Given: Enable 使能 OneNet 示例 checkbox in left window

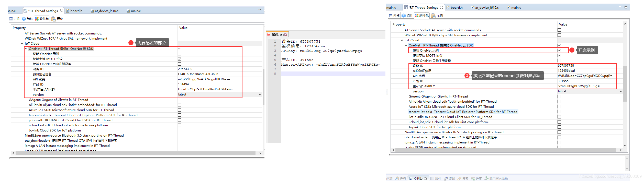Looking at the screenshot, I should pyautogui.click(x=180, y=54).
